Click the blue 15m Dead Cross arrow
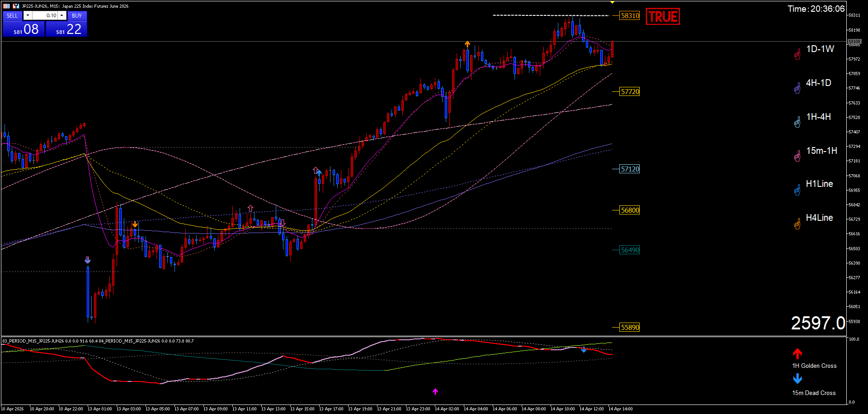The width and height of the screenshot is (868, 414). point(797,379)
